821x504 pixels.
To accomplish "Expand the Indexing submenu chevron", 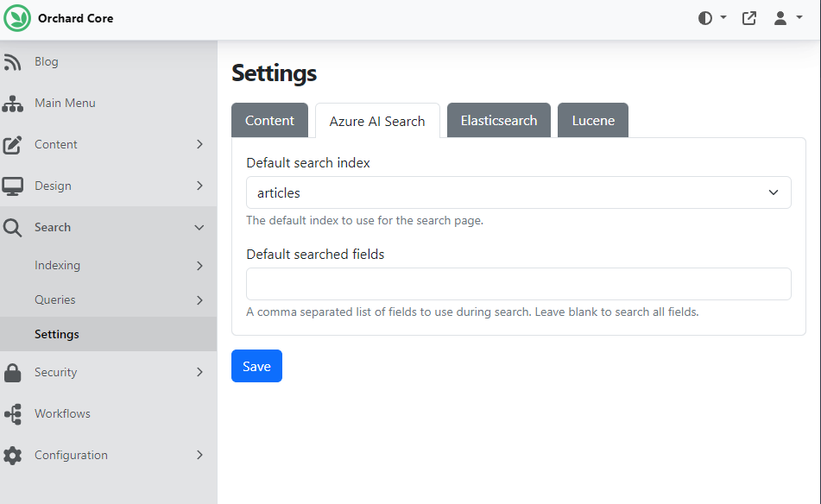I will [x=199, y=265].
